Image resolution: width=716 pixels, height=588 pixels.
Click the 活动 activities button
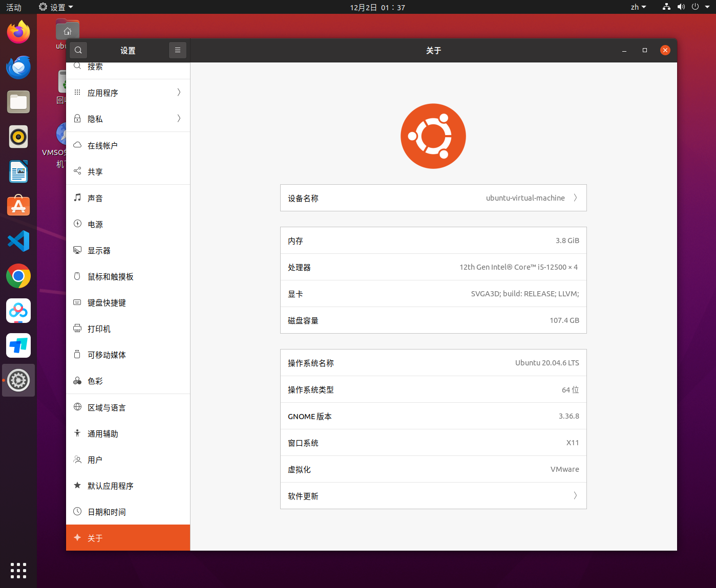[14, 7]
